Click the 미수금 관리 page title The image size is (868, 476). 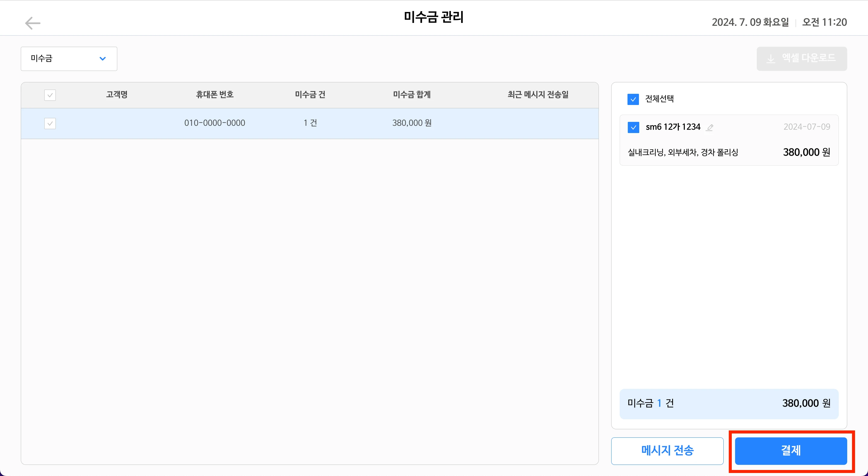pyautogui.click(x=434, y=17)
